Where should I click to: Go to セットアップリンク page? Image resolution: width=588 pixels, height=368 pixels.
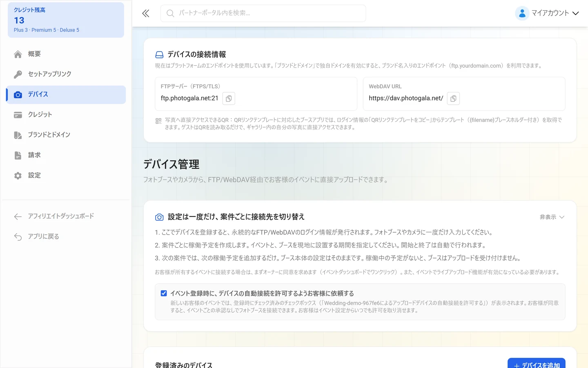pyautogui.click(x=66, y=74)
